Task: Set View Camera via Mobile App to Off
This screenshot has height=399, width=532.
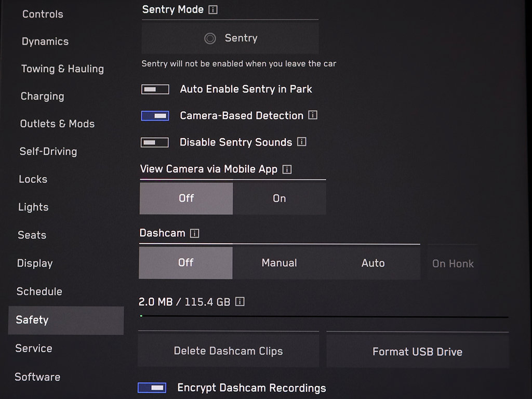Action: click(187, 198)
